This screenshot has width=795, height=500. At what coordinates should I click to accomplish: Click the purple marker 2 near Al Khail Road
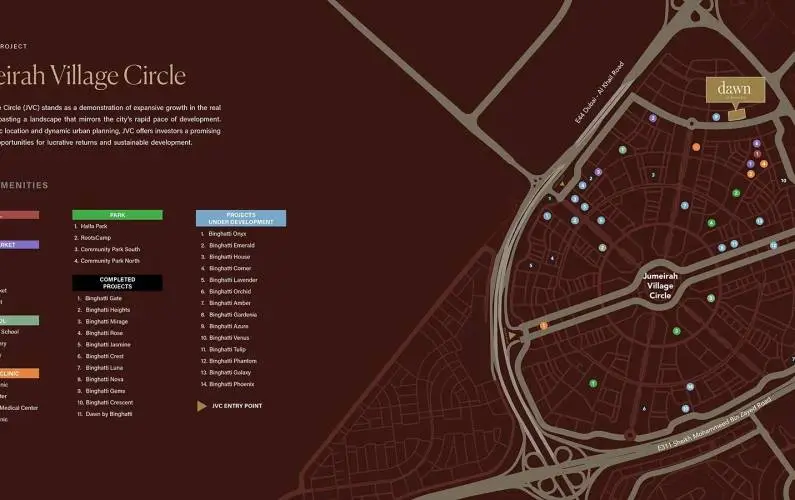[x=652, y=118]
